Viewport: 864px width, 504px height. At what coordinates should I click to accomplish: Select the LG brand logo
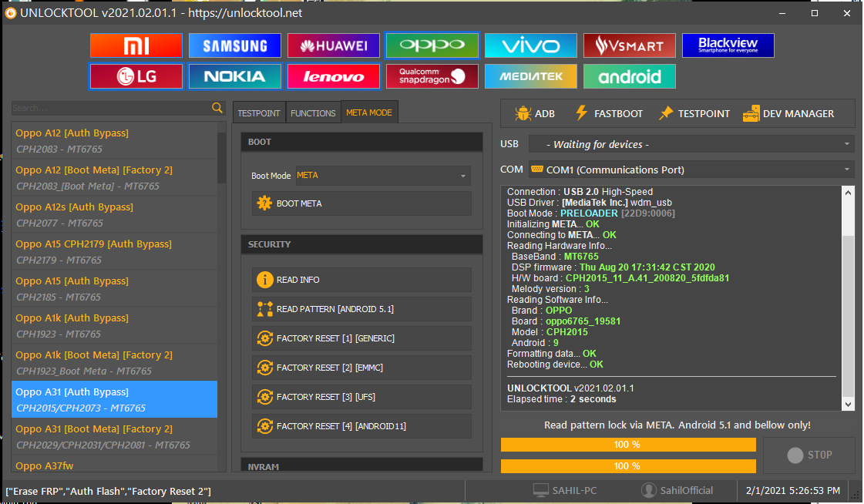(136, 76)
